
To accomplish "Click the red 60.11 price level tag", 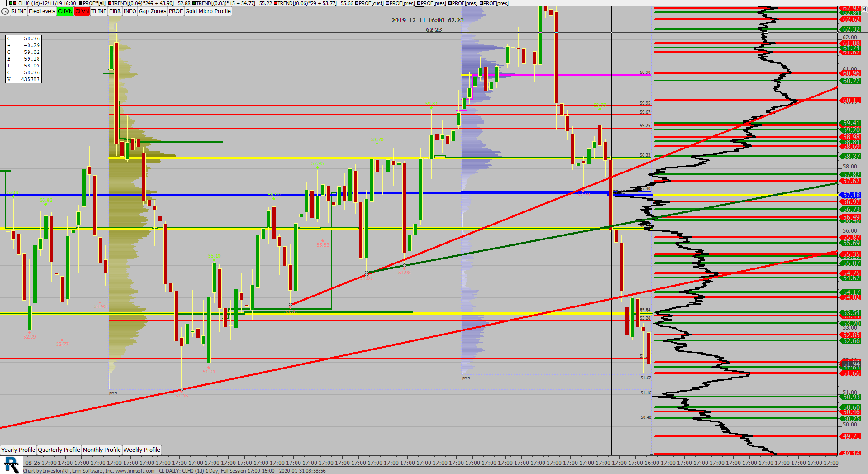I will pyautogui.click(x=851, y=101).
